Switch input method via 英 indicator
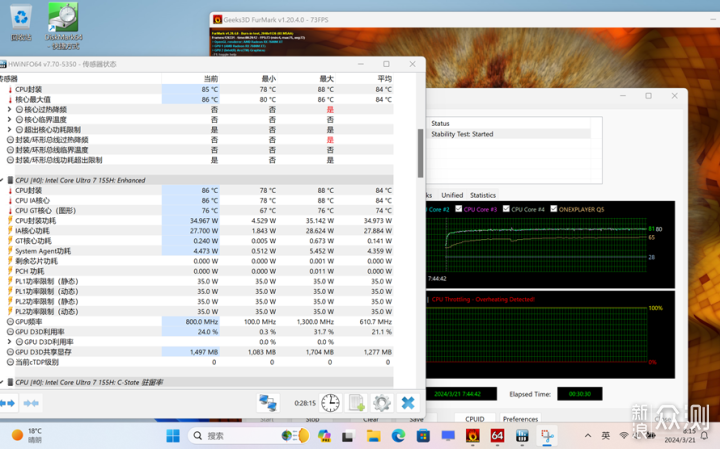The image size is (720, 449). (606, 435)
